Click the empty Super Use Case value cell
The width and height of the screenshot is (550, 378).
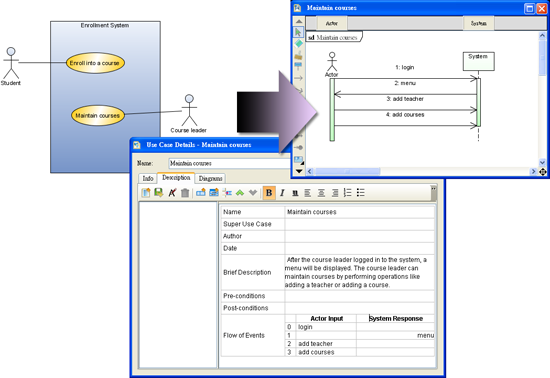tap(360, 224)
